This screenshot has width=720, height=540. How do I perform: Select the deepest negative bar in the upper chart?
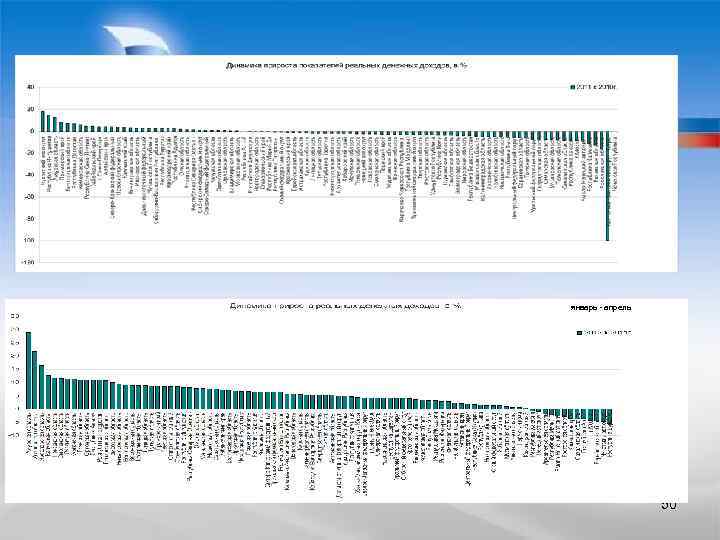tap(608, 186)
